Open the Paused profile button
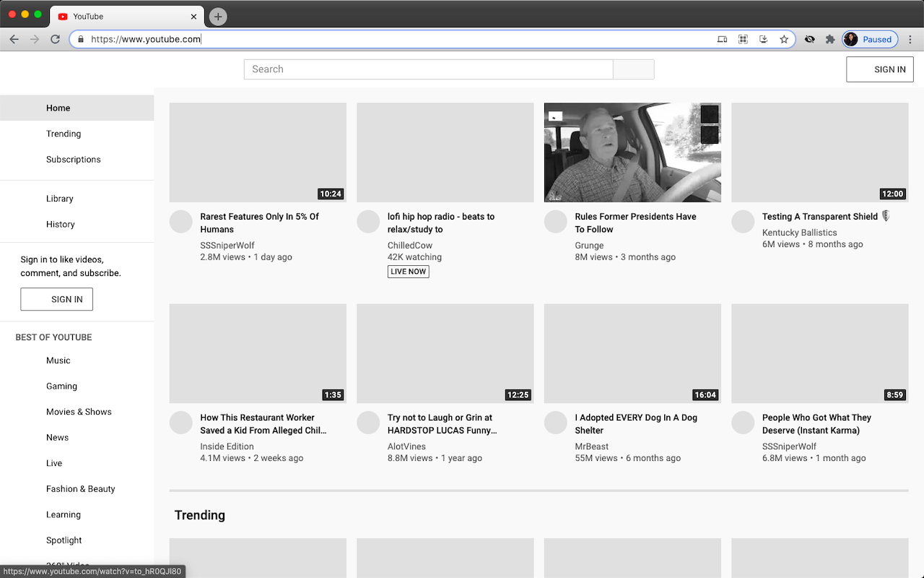The height and width of the screenshot is (578, 924). click(x=870, y=40)
